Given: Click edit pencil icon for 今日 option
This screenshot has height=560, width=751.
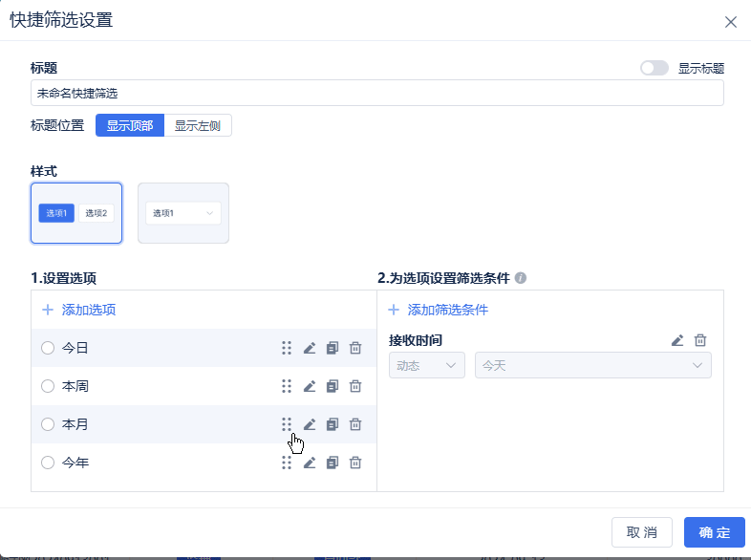Looking at the screenshot, I should (x=310, y=348).
